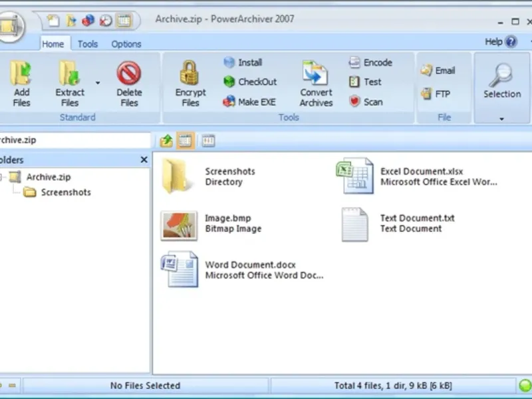Click the Install tool
This screenshot has width=532, height=399.
coord(243,63)
